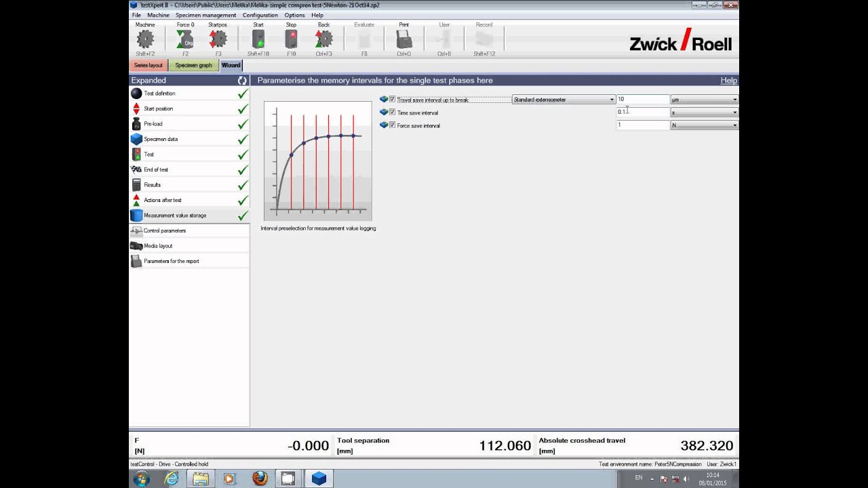Select Test definition wizard step

(x=189, y=94)
